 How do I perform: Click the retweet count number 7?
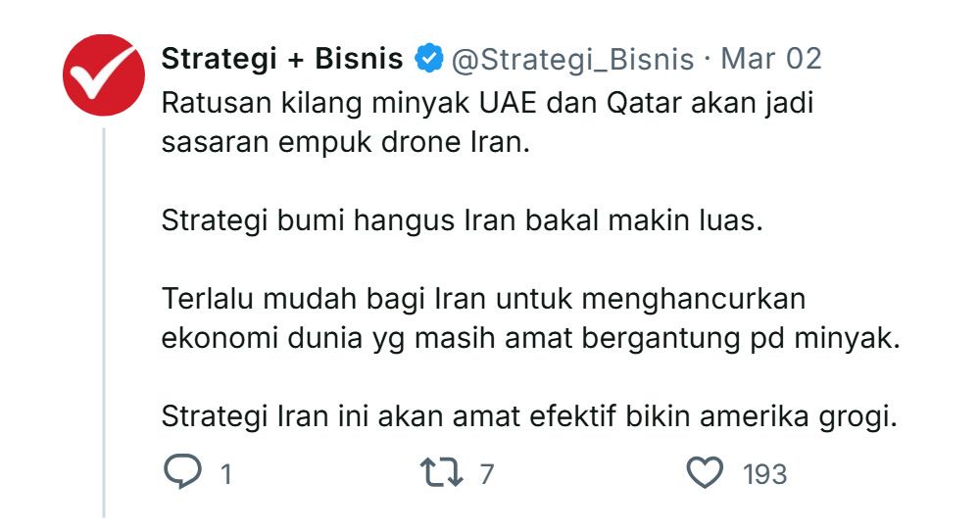point(487,474)
